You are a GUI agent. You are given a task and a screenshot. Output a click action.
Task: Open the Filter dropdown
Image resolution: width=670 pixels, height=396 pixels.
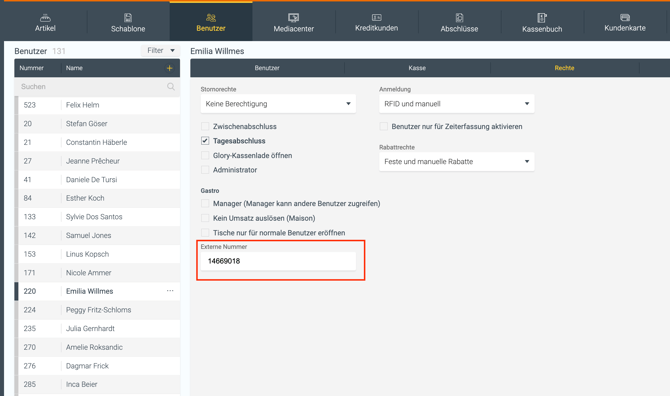click(161, 50)
